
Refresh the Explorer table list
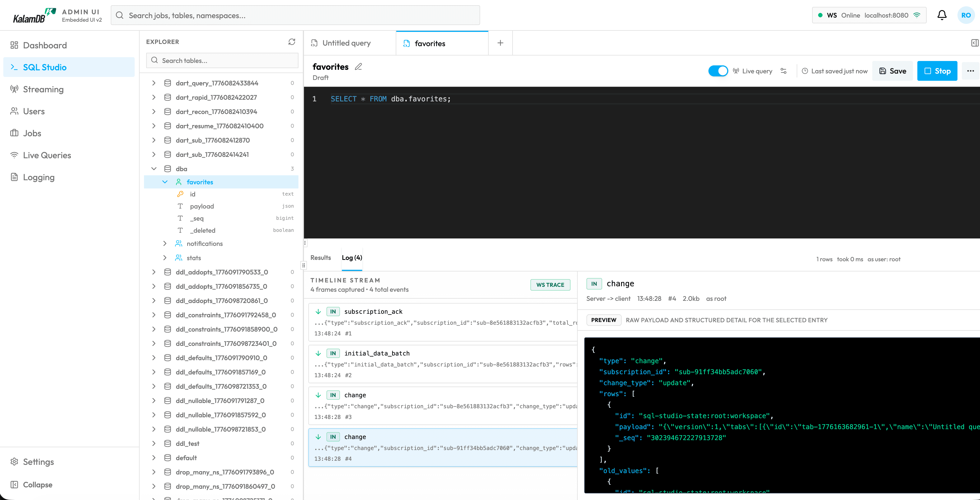pos(292,42)
